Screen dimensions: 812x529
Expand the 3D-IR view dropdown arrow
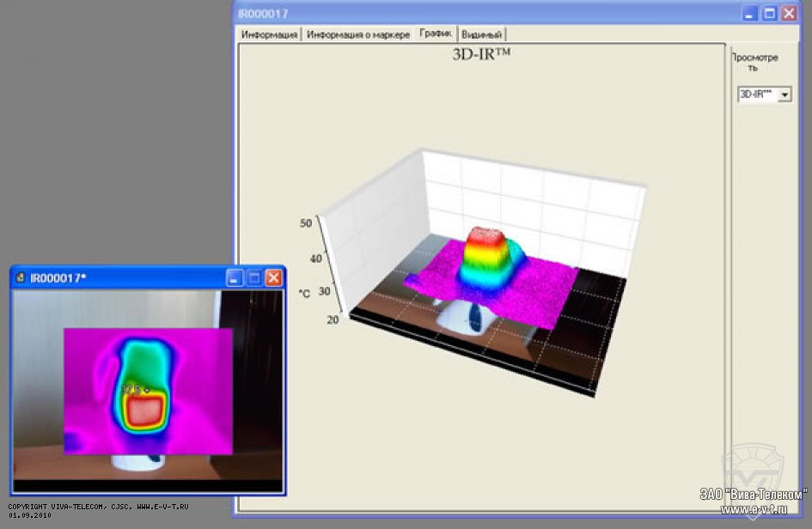click(x=784, y=95)
